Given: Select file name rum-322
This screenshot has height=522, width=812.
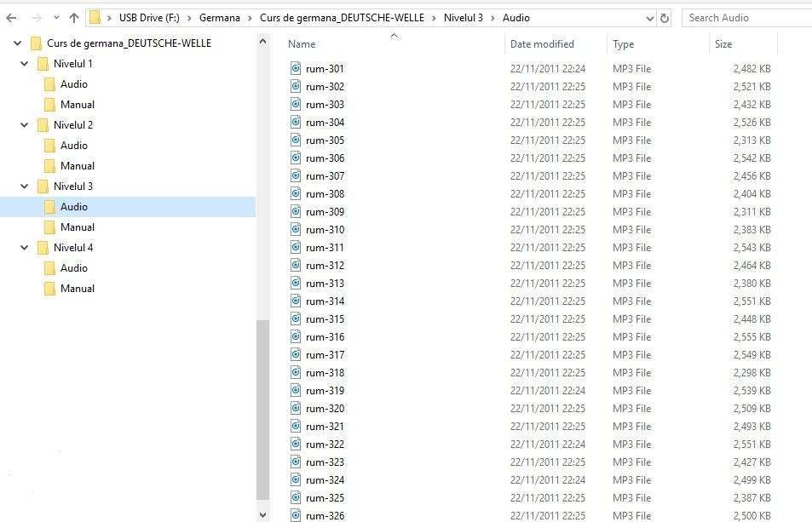Looking at the screenshot, I should (325, 445).
